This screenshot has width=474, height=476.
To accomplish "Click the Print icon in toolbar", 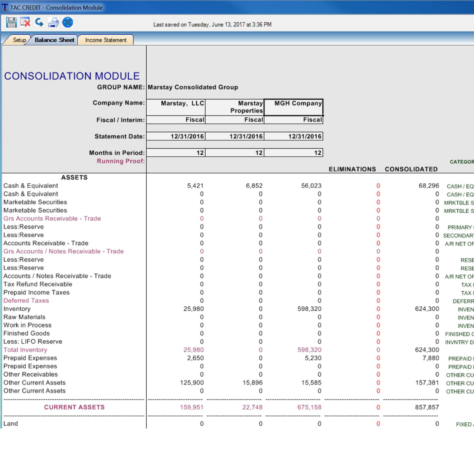I will click(54, 22).
